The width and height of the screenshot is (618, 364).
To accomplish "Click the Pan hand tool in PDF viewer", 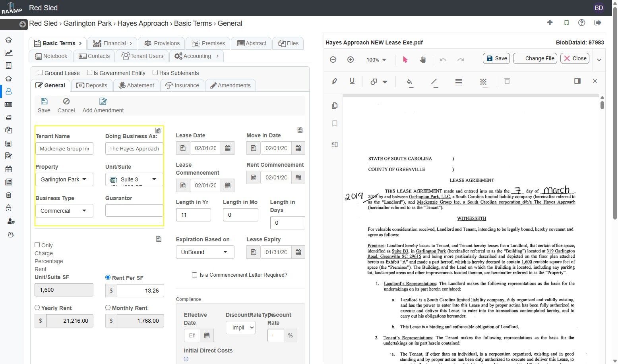I will pos(422,60).
